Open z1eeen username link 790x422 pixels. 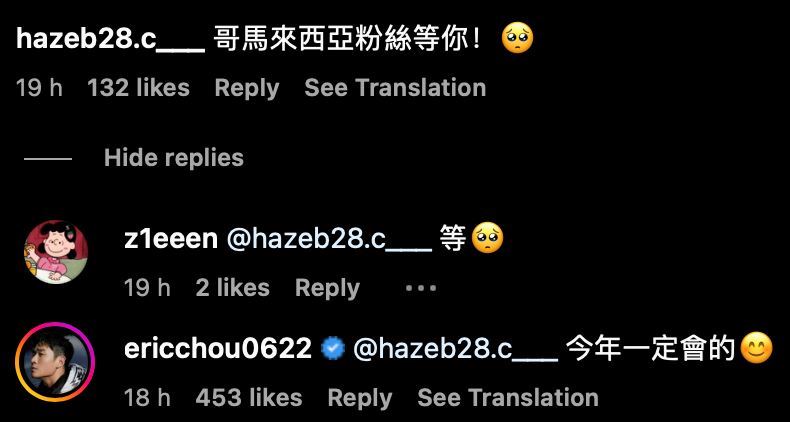pyautogui.click(x=171, y=239)
